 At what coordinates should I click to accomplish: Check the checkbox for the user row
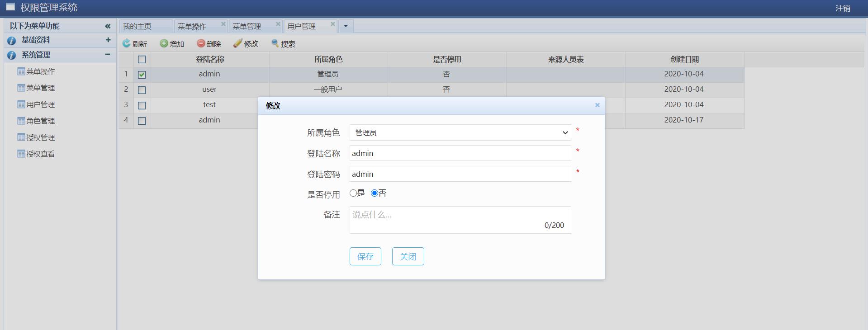pos(142,90)
